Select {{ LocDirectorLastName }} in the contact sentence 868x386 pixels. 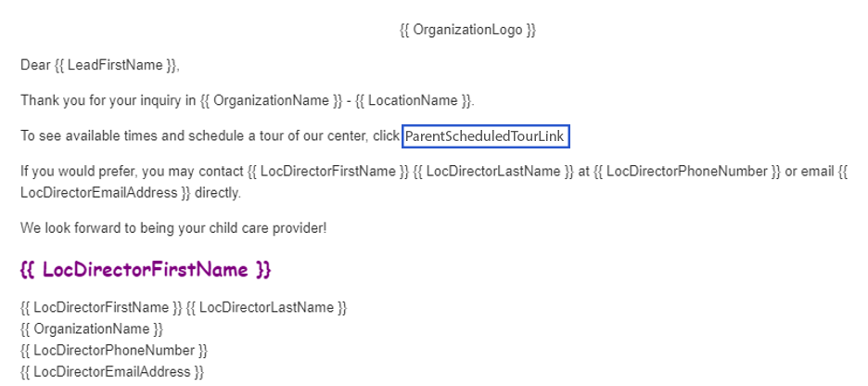pos(493,172)
